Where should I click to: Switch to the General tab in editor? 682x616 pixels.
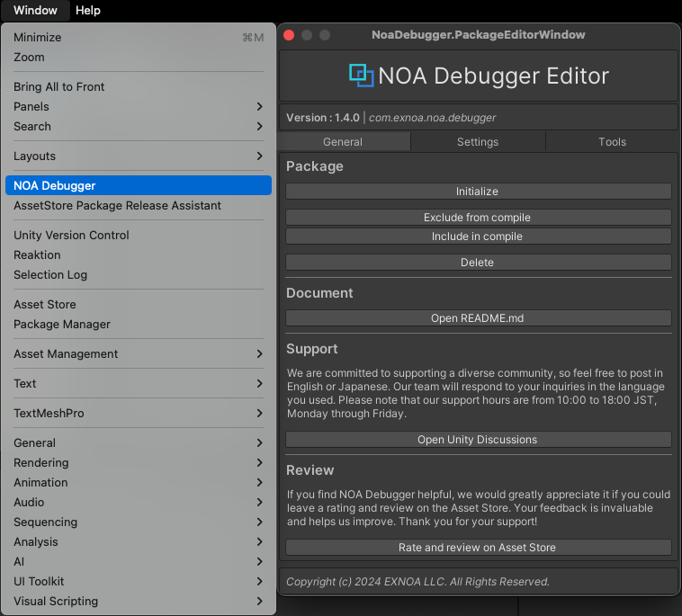click(x=343, y=142)
